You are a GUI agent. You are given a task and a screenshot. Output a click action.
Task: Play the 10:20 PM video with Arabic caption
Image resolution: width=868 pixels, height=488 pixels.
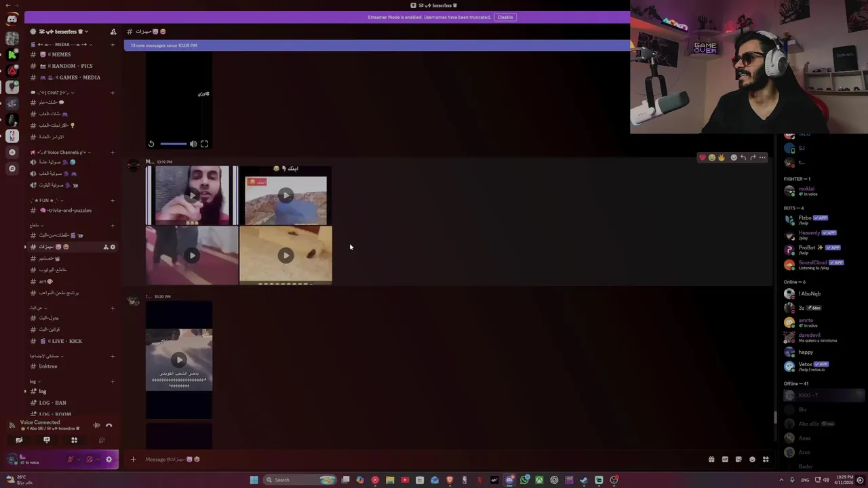pos(179,360)
